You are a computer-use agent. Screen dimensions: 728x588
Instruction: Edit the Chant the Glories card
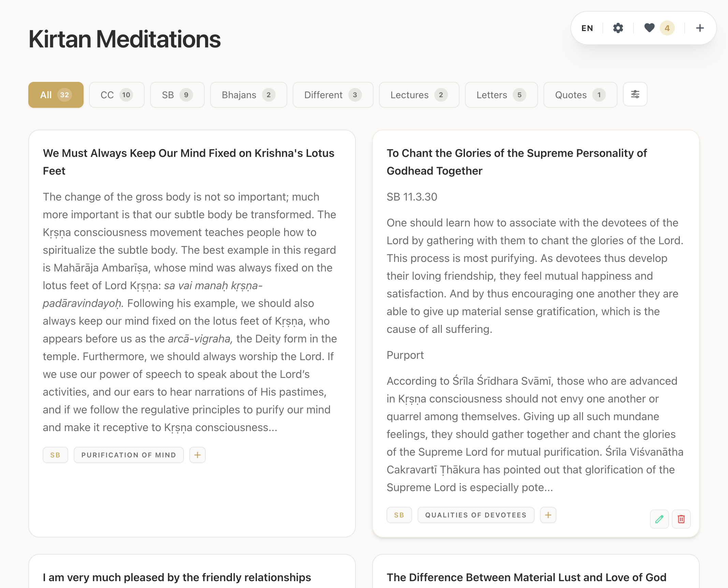pos(659,519)
